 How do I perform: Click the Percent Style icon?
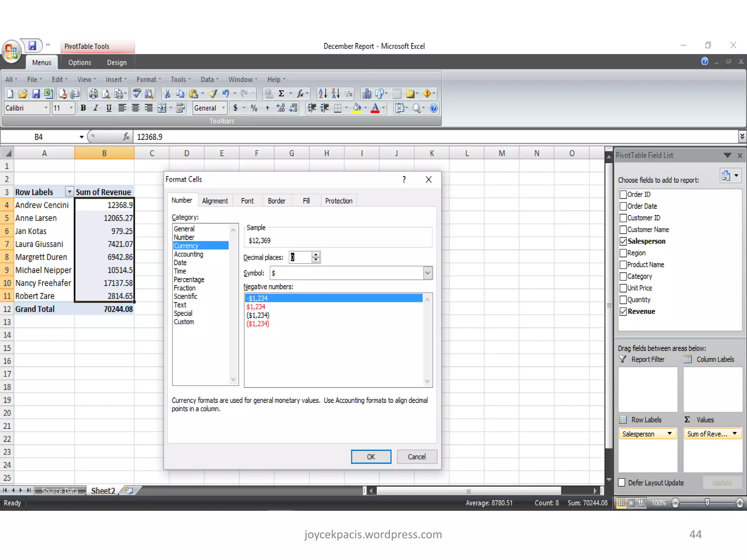[x=254, y=108]
